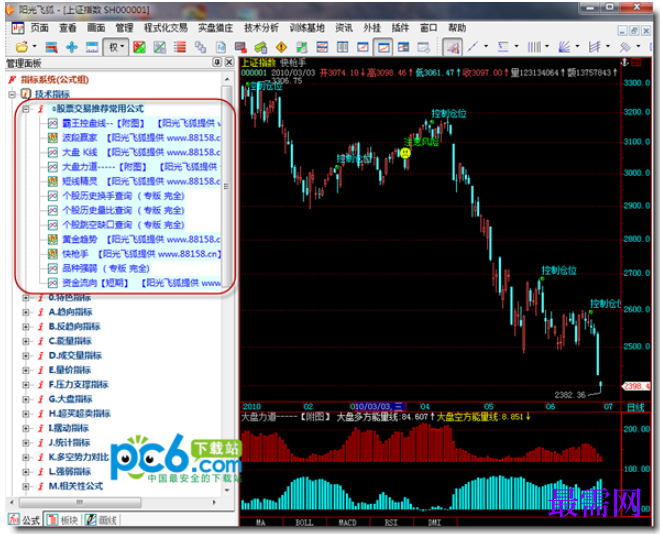Switch to the 公式 bottom tab
Screen dimensions: 660x534
point(24,520)
